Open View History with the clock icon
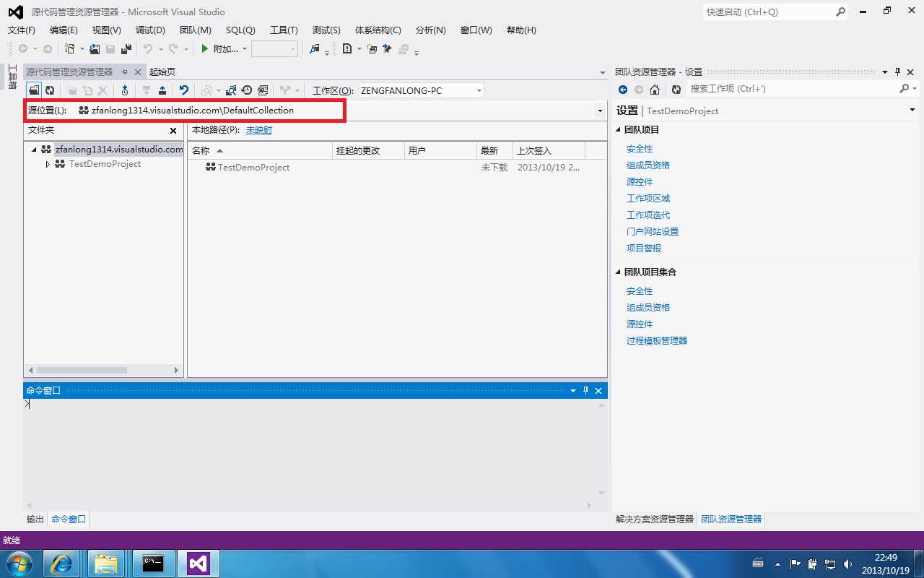 (247, 90)
